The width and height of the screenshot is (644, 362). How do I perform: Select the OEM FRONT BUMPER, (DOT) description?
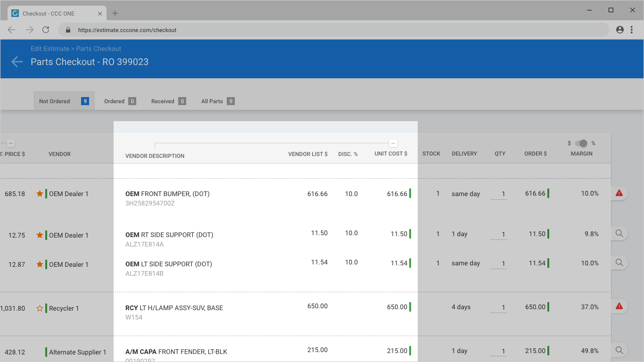(167, 194)
